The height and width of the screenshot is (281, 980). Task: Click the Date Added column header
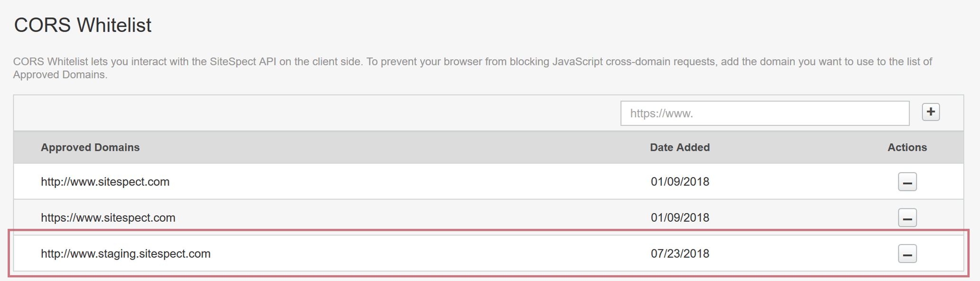point(679,148)
